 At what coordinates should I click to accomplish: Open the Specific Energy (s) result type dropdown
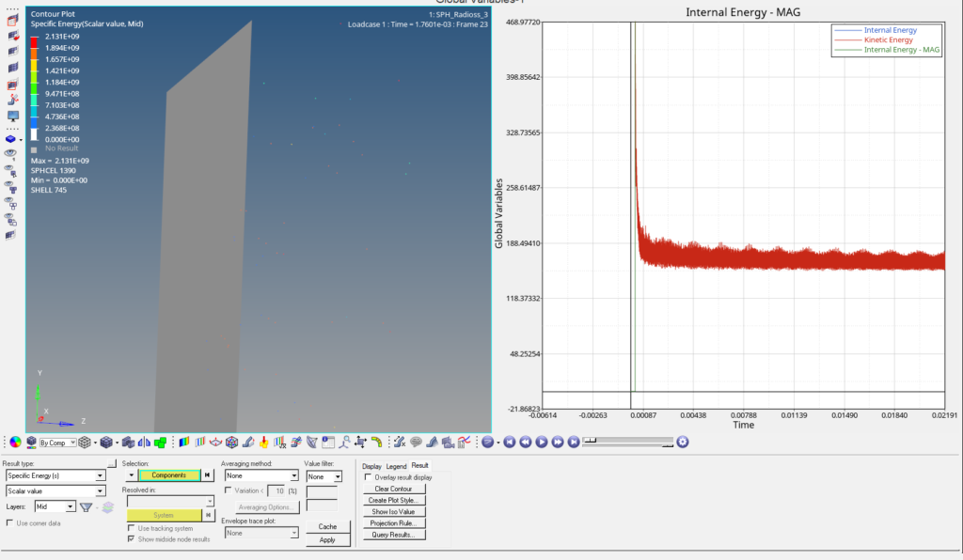55,476
